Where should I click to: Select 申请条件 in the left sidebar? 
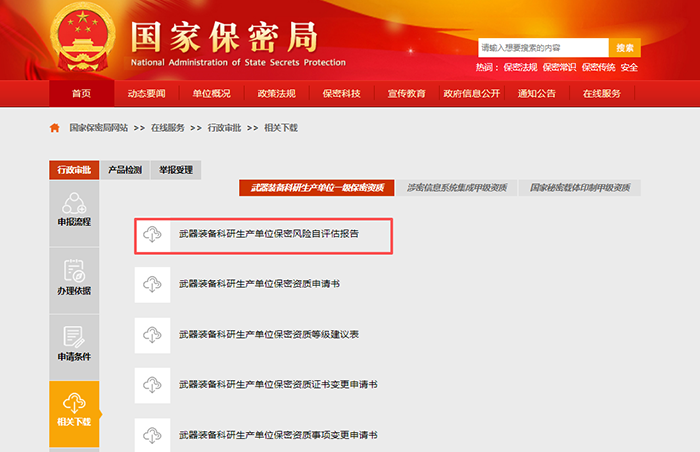[x=74, y=344]
